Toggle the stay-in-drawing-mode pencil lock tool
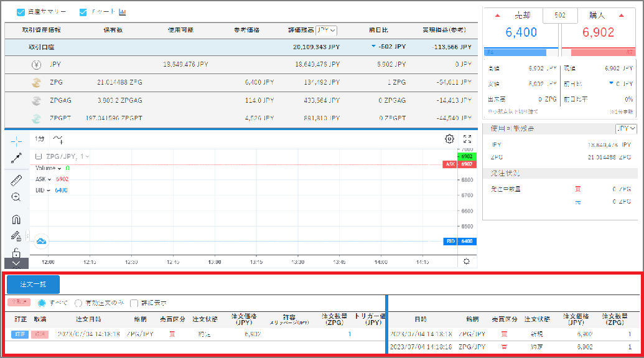The height and width of the screenshot is (358, 644). [x=16, y=237]
